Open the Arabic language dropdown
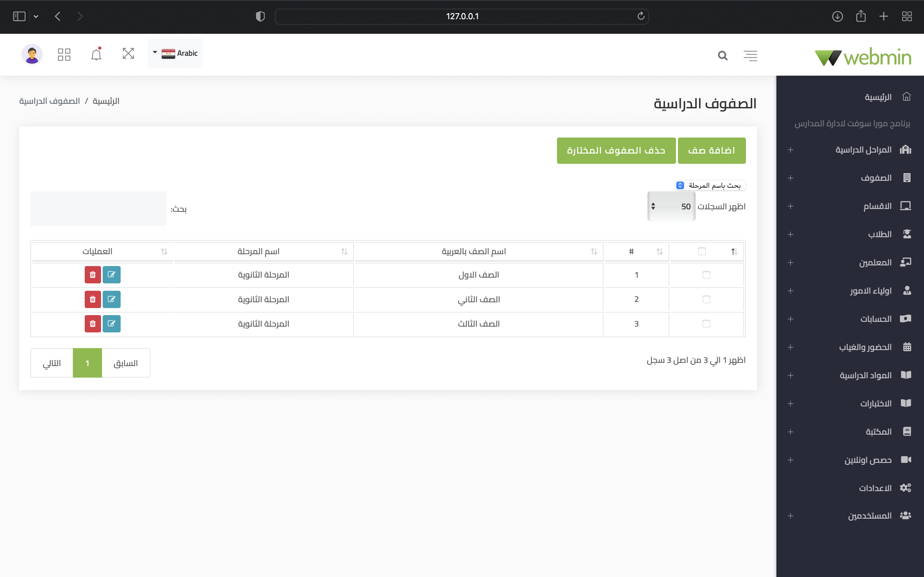Viewport: 924px width, 577px height. pyautogui.click(x=175, y=54)
